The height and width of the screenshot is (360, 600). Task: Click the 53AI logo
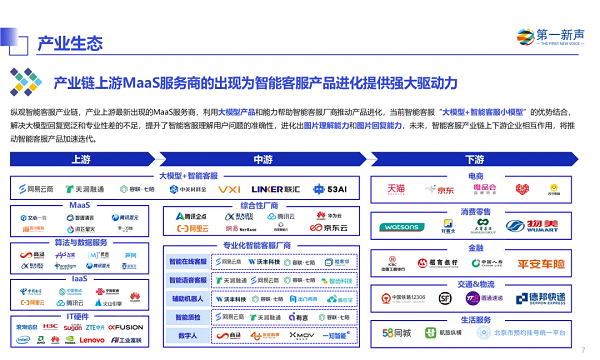pyautogui.click(x=330, y=189)
